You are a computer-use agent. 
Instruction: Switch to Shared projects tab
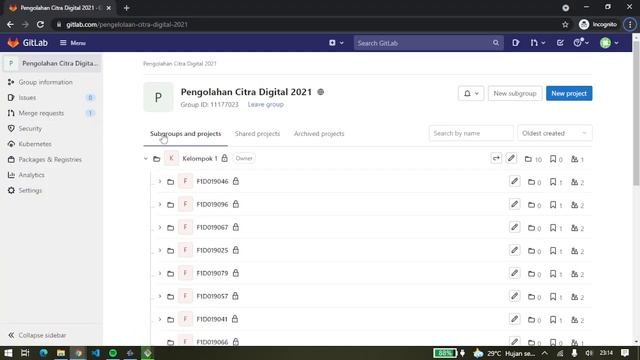pyautogui.click(x=257, y=134)
